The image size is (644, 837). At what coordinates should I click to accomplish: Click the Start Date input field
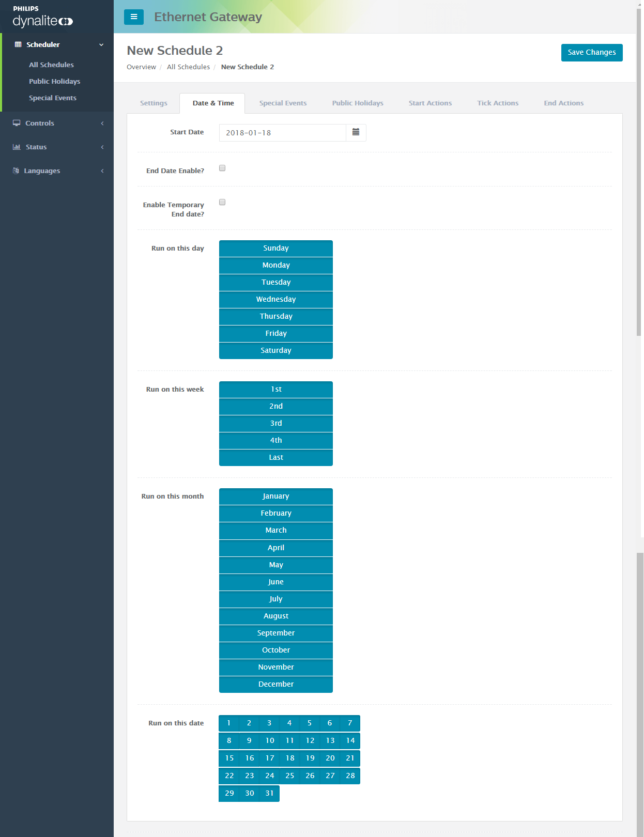pyautogui.click(x=282, y=133)
